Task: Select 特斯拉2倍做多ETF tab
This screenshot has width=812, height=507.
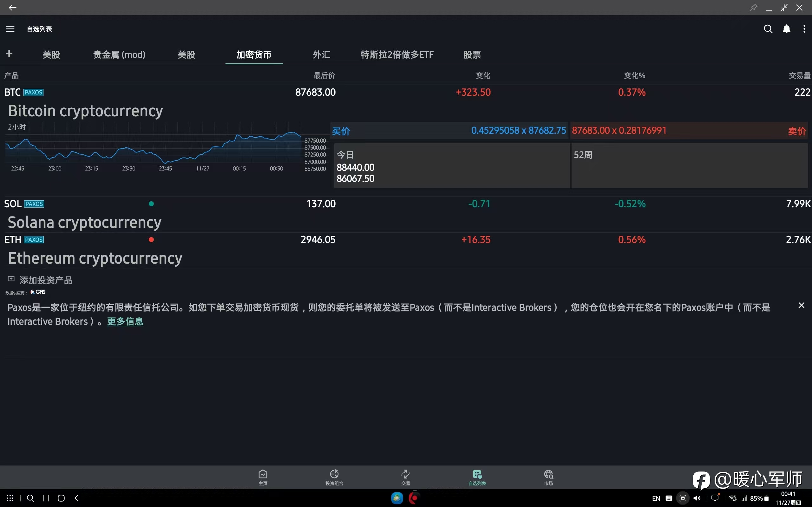Action: [397, 55]
